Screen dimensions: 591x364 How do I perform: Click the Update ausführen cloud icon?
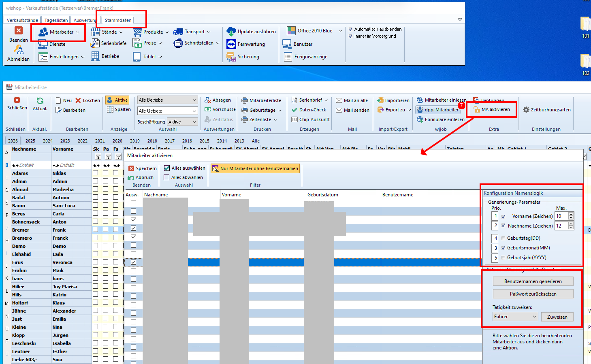point(231,32)
